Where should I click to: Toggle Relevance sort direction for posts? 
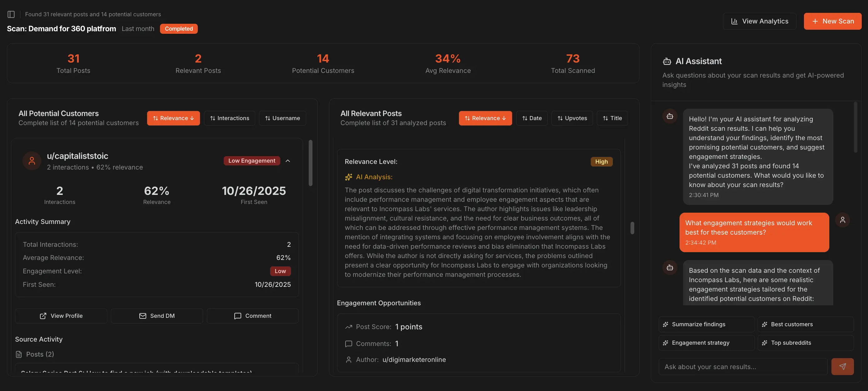pos(485,118)
